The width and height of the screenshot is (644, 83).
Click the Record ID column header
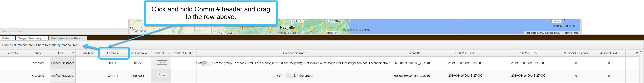[413, 53]
